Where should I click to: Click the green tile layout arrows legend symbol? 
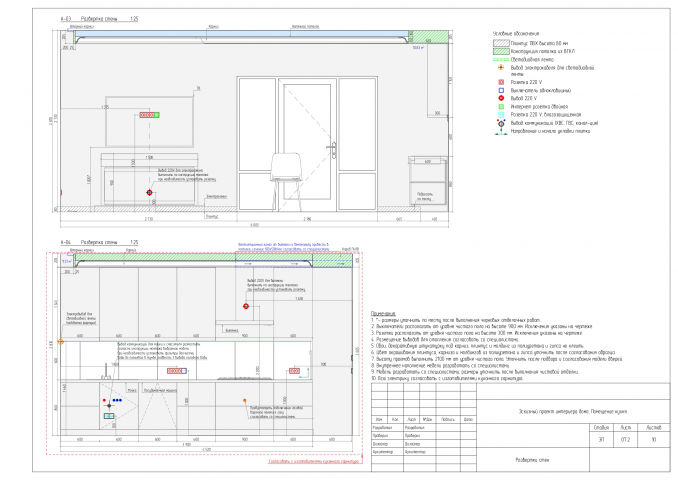(x=501, y=131)
